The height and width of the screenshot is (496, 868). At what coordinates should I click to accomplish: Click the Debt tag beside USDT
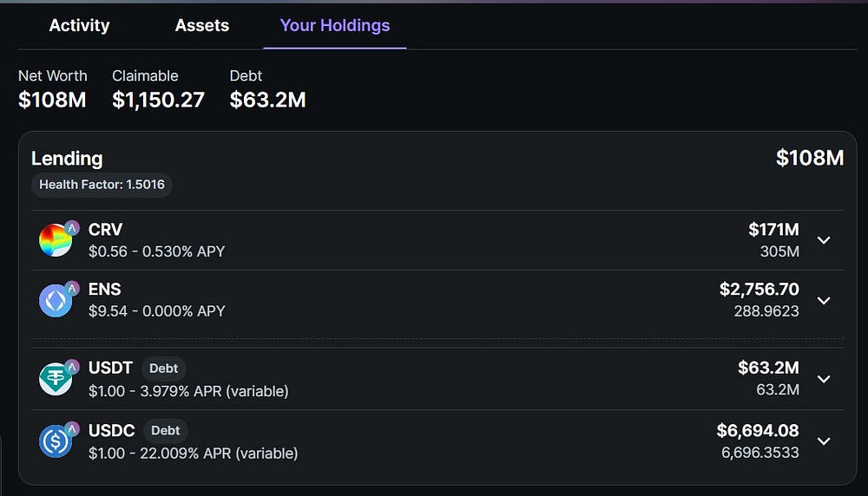163,369
